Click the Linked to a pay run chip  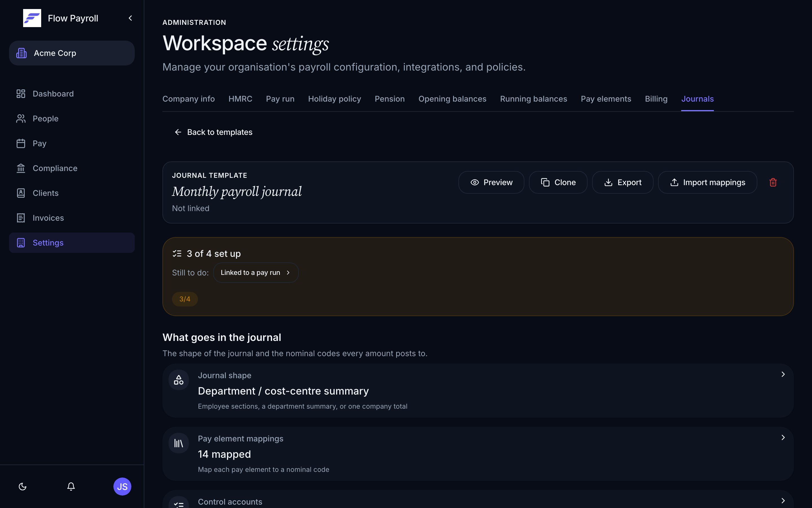tap(256, 272)
